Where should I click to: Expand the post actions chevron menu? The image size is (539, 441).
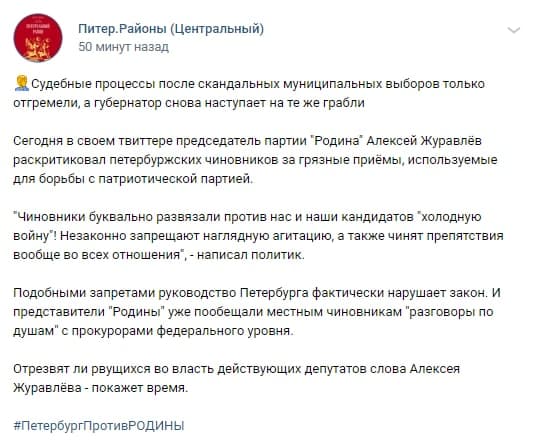point(514,30)
